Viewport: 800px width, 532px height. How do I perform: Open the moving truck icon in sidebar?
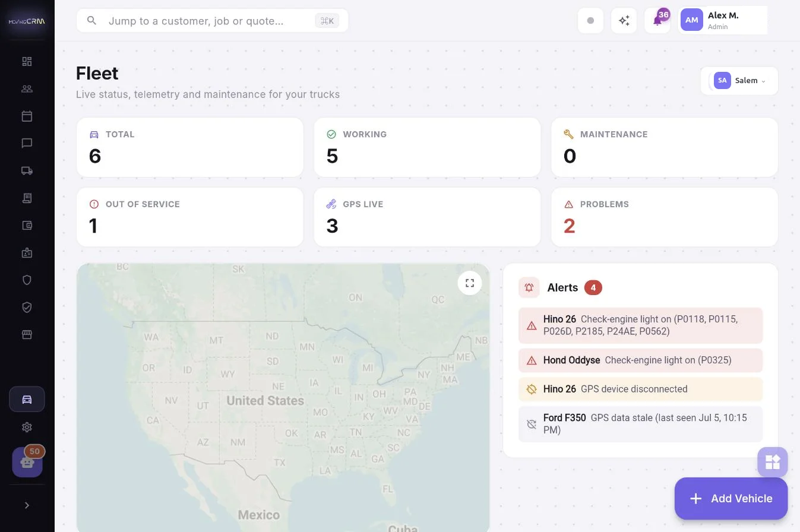pyautogui.click(x=27, y=171)
